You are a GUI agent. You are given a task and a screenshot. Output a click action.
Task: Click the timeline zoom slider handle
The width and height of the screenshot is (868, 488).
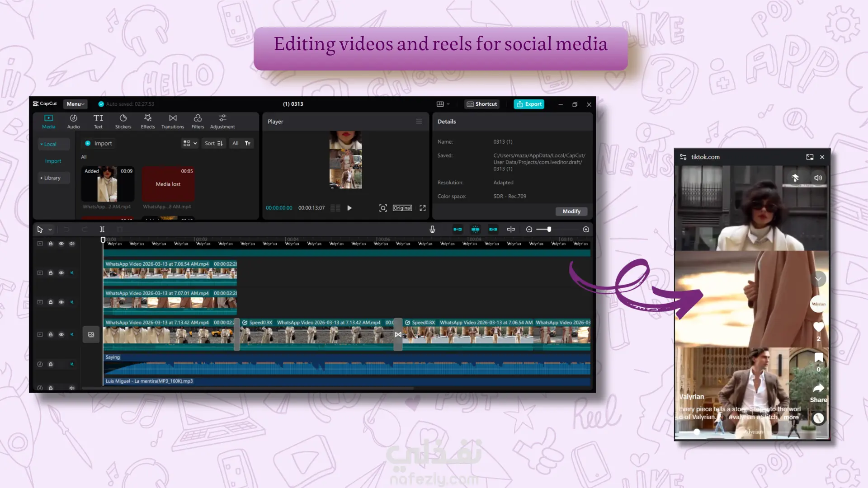pos(549,230)
